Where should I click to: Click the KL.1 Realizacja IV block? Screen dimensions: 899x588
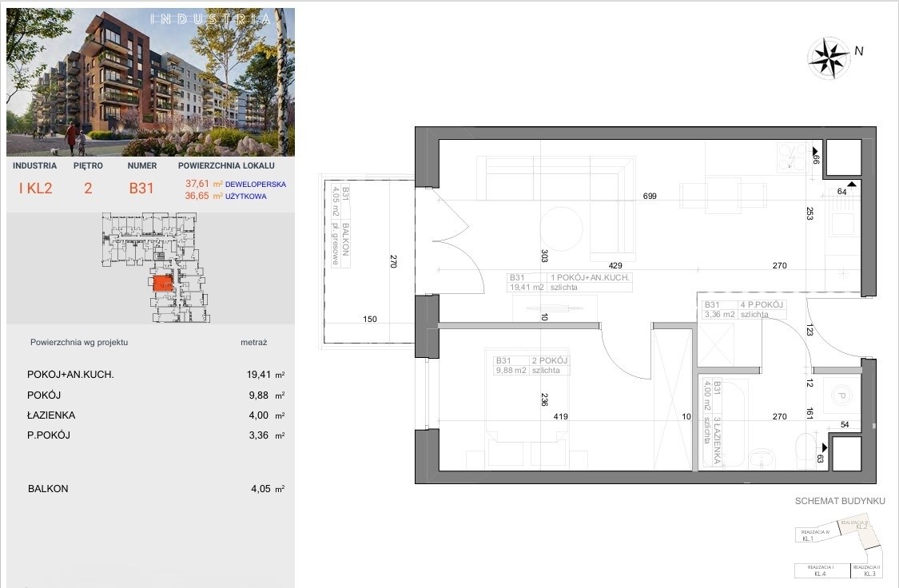click(809, 535)
